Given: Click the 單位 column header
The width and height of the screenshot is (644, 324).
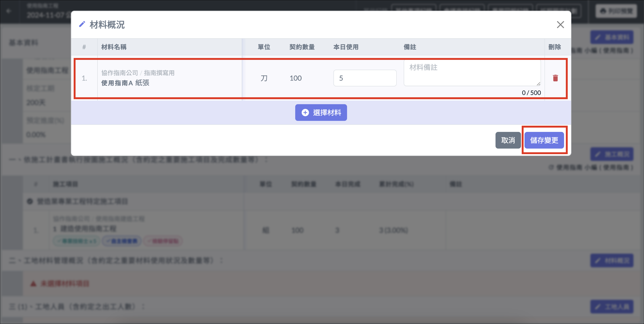Looking at the screenshot, I should tap(264, 47).
